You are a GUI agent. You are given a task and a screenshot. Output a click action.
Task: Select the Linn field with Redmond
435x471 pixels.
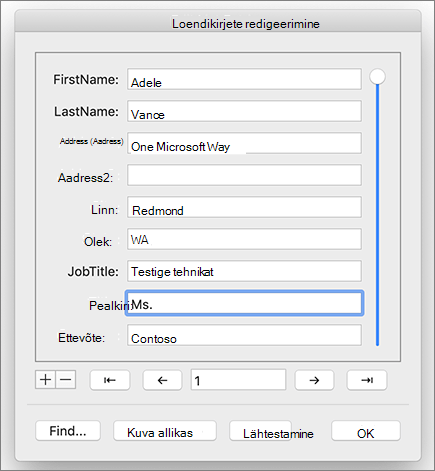coord(244,207)
